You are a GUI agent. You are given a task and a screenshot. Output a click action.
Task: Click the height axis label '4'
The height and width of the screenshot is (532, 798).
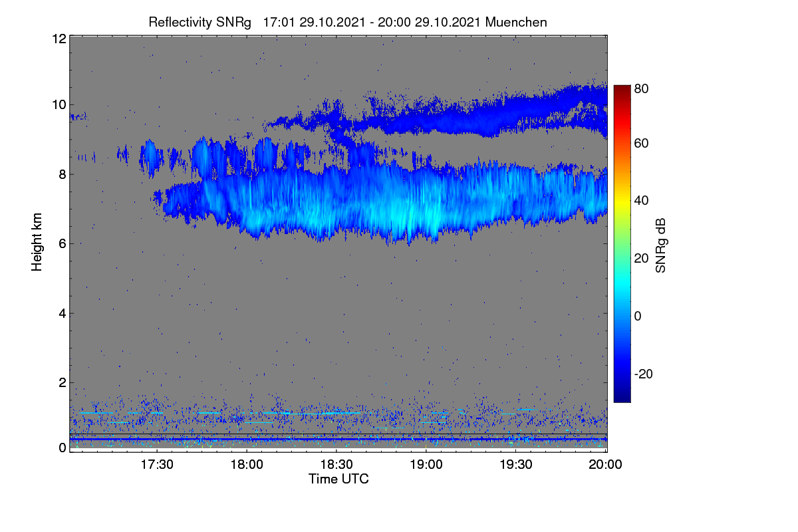pyautogui.click(x=62, y=313)
